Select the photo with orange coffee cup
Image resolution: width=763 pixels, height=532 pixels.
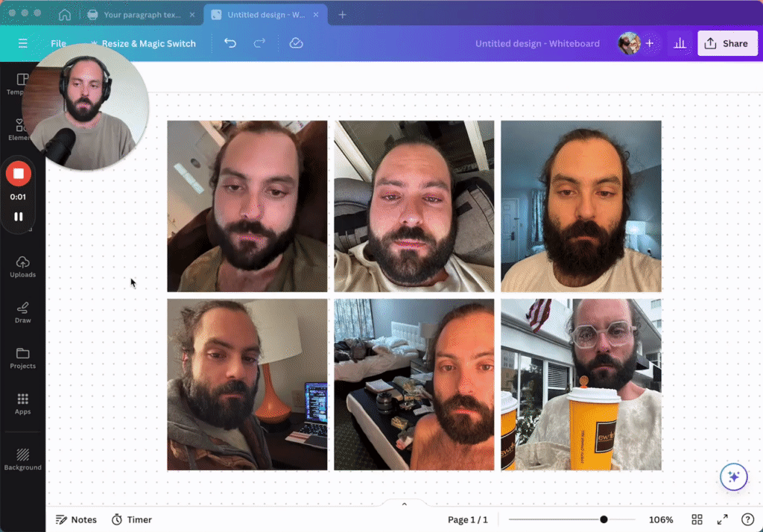tap(581, 384)
